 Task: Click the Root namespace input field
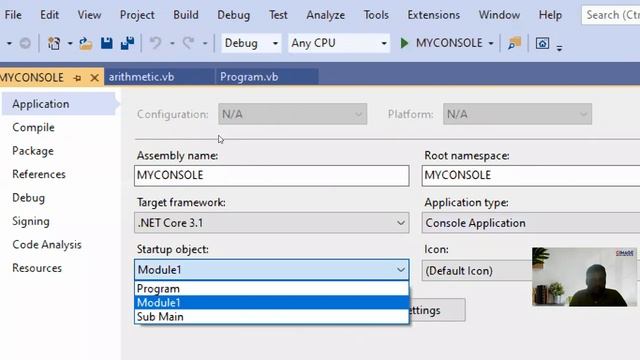(x=531, y=176)
